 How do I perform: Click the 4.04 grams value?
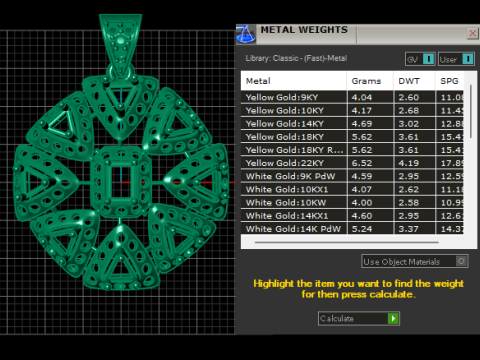(x=362, y=97)
